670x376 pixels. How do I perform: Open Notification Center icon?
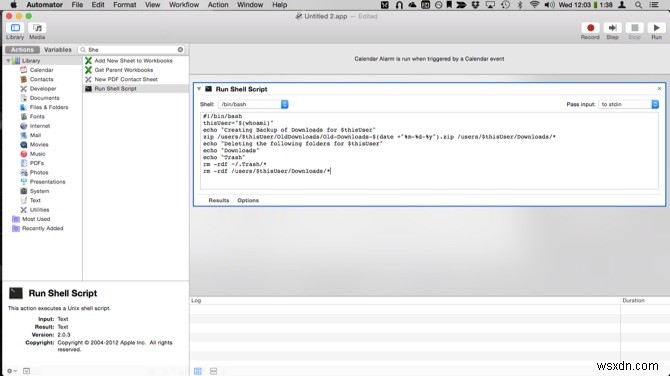click(654, 5)
